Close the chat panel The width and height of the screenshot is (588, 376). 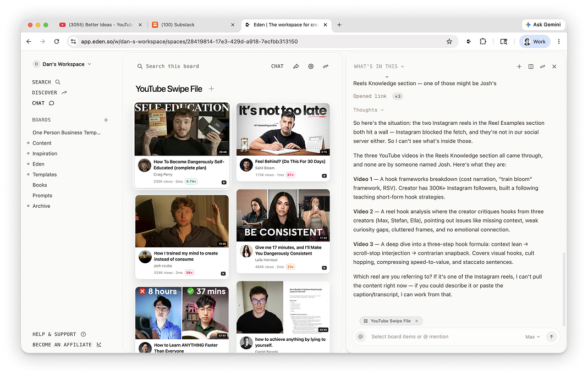[x=554, y=67]
